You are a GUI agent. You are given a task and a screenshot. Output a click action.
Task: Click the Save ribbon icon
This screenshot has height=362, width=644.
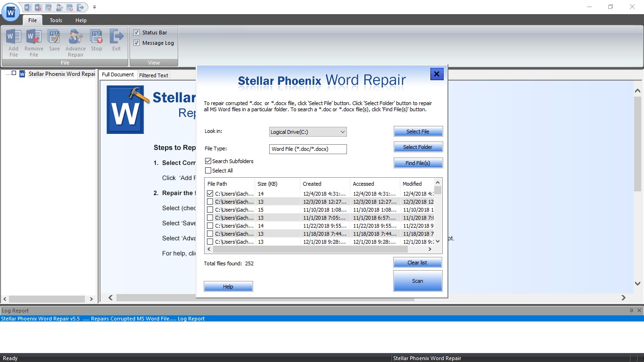pos(54,40)
